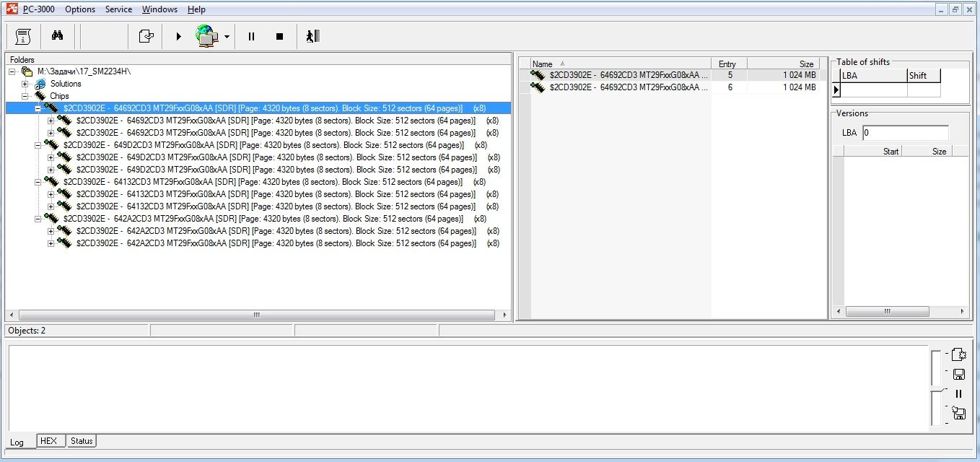
Task: Click the Shift header in Table of shifts
Action: coord(924,75)
